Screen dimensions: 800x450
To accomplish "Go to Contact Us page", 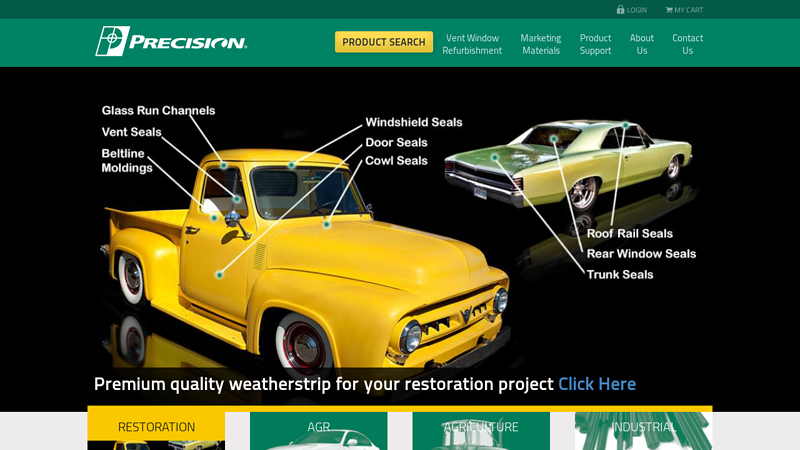I will tap(687, 44).
